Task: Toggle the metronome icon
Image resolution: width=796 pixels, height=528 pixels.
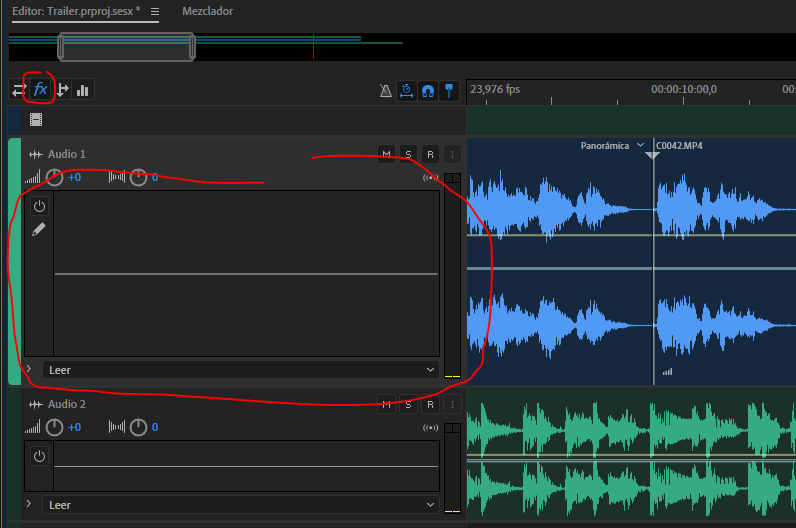Action: pyautogui.click(x=385, y=91)
